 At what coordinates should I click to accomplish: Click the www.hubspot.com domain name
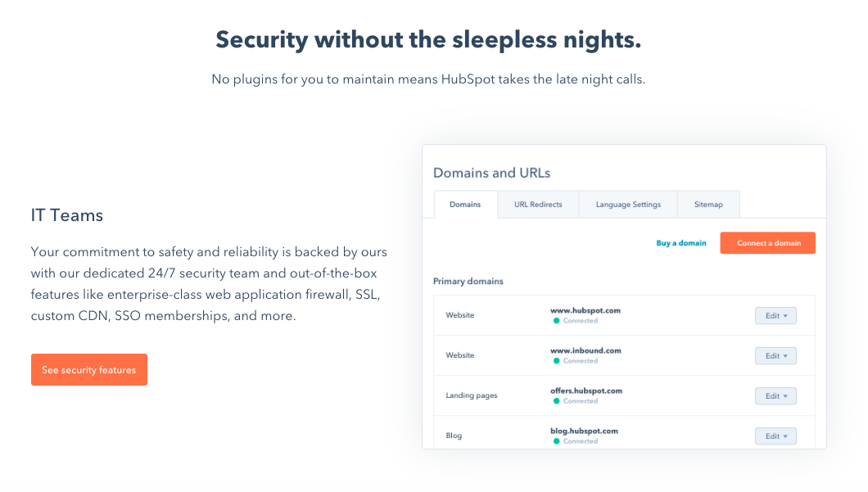pos(585,311)
